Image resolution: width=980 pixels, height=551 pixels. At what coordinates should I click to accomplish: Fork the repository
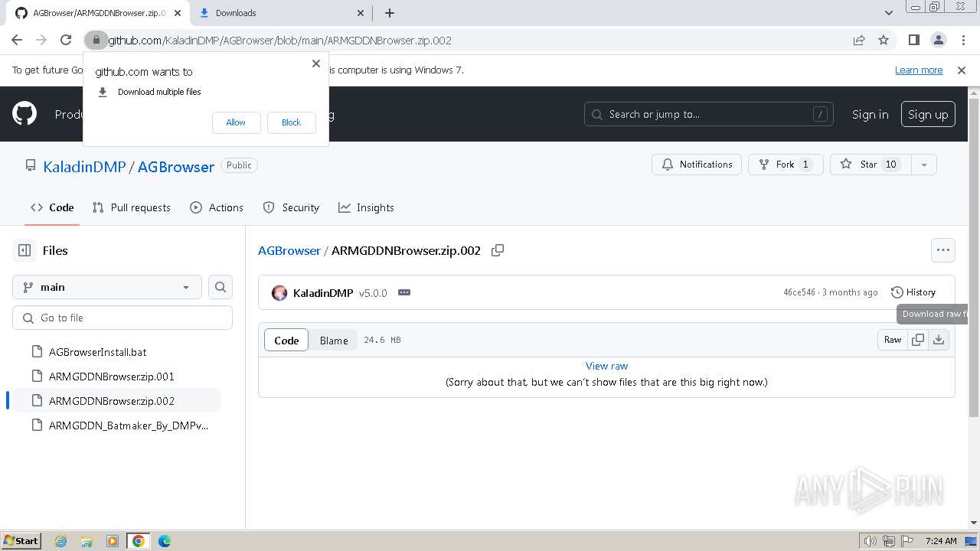tap(786, 165)
